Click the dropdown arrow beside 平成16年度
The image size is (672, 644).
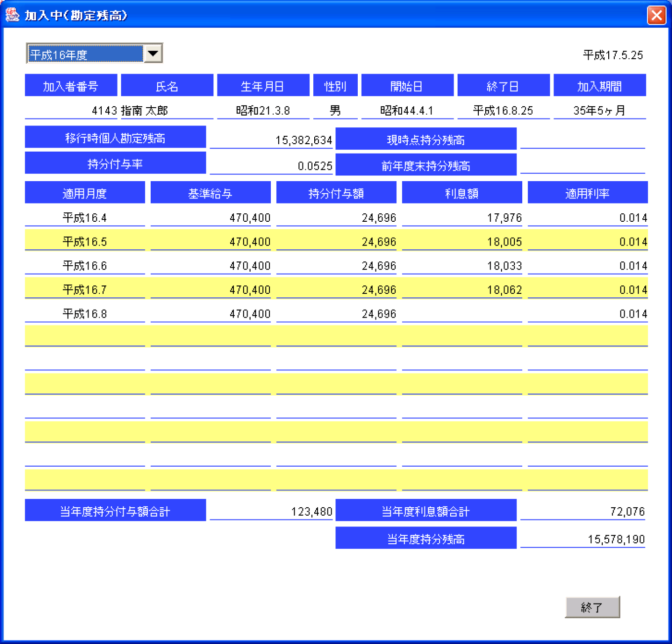click(x=153, y=53)
